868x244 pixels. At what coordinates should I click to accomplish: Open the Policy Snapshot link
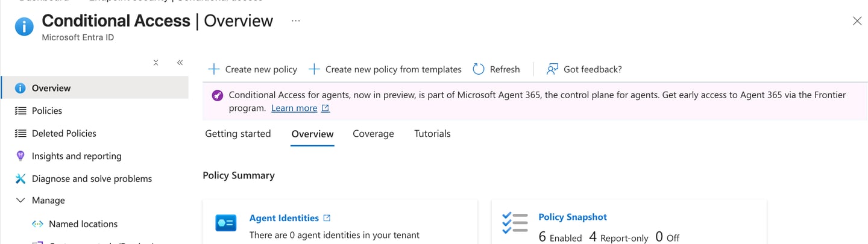pyautogui.click(x=573, y=217)
